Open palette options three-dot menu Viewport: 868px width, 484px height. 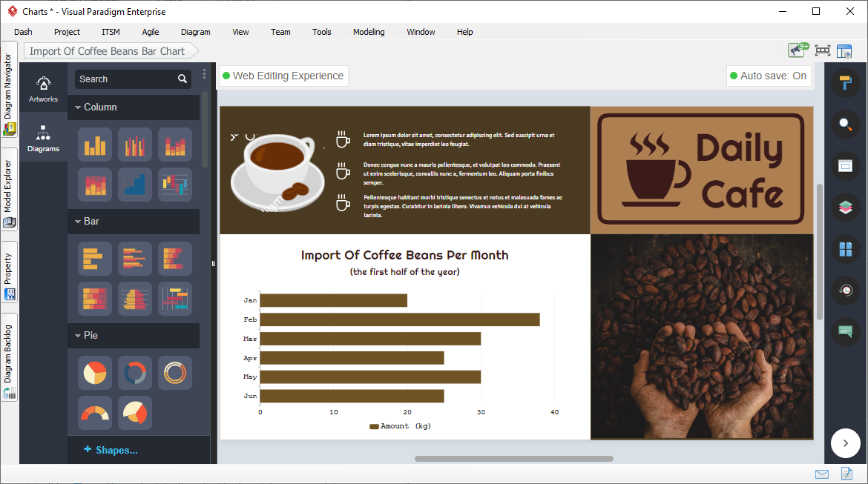coord(204,73)
